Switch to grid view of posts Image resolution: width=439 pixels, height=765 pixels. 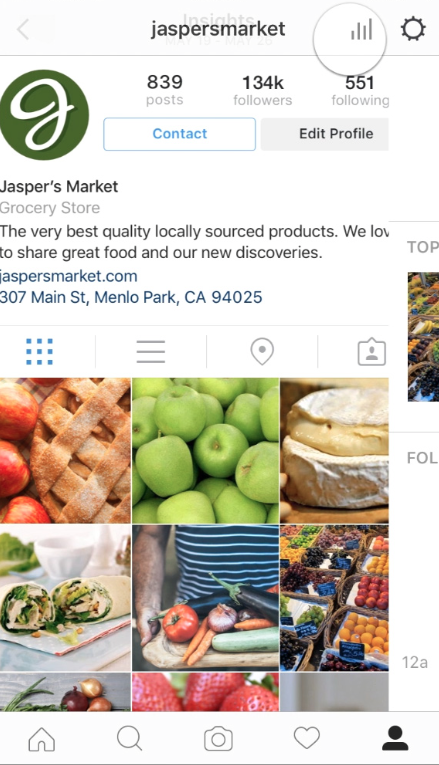coord(40,351)
